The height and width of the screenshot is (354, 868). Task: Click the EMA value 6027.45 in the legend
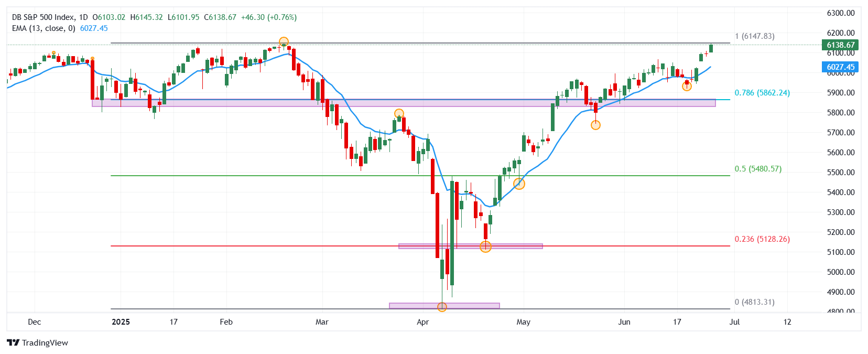pos(94,28)
